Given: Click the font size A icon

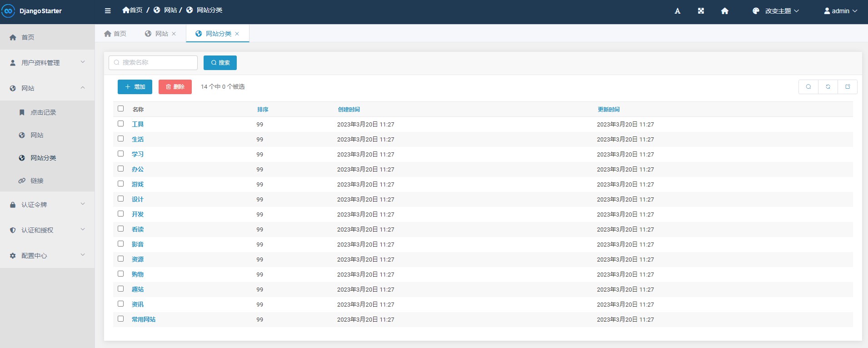Looking at the screenshot, I should 677,11.
